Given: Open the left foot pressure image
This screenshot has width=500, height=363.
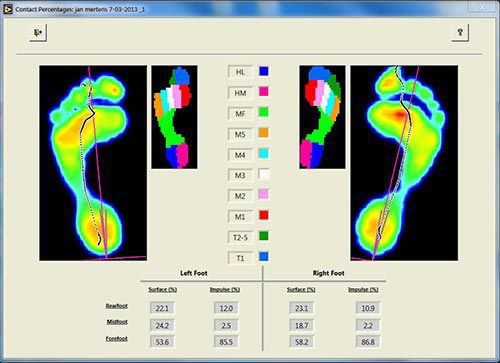Looking at the screenshot, I should click(x=93, y=163).
